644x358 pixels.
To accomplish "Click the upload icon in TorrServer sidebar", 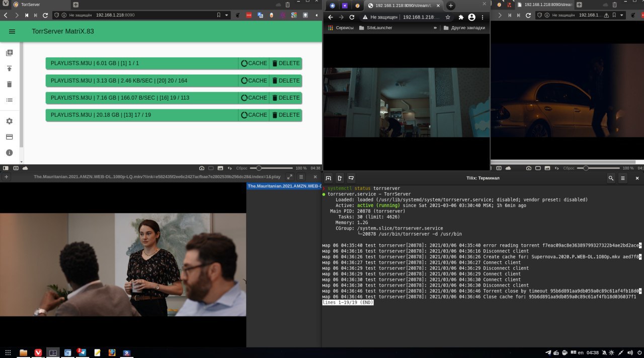I will pos(9,68).
